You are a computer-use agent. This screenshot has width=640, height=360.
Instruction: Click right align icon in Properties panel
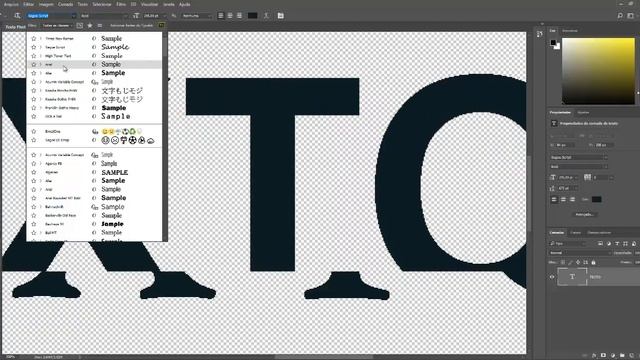pyautogui.click(x=572, y=200)
